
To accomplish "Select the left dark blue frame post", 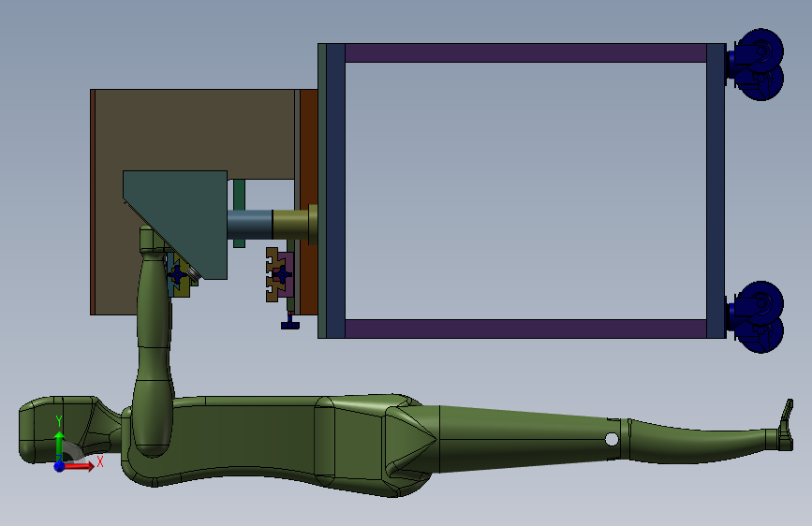I will pos(335,191).
